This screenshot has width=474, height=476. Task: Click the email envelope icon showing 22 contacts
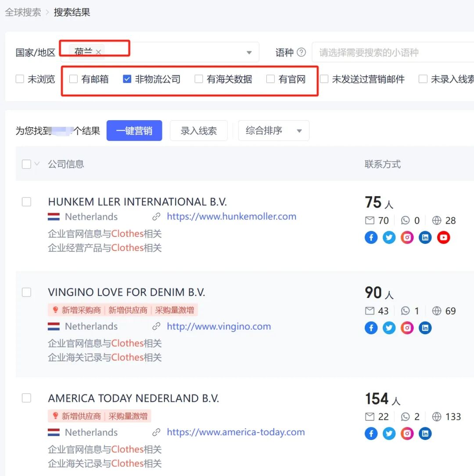(x=370, y=417)
